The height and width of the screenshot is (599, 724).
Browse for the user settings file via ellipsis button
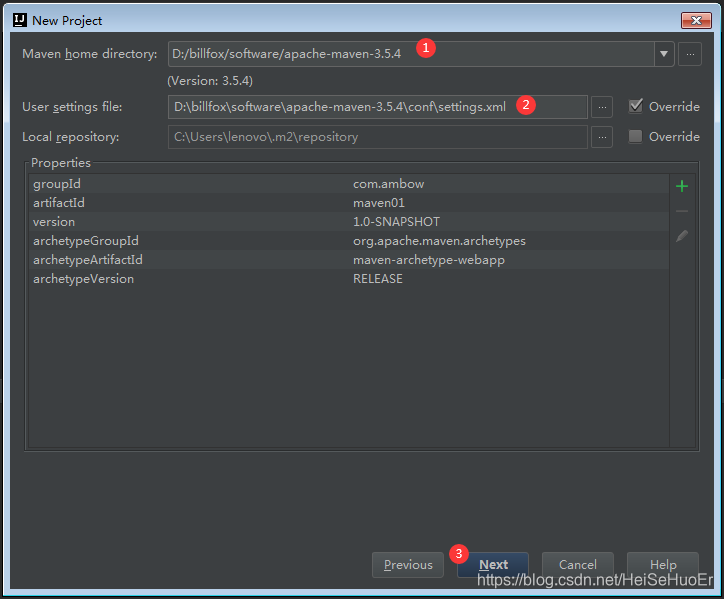coord(602,107)
